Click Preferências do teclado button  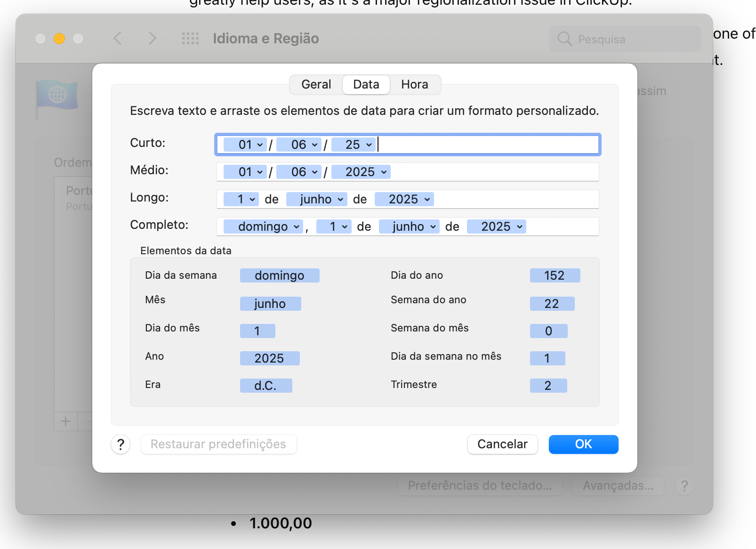[x=480, y=485]
